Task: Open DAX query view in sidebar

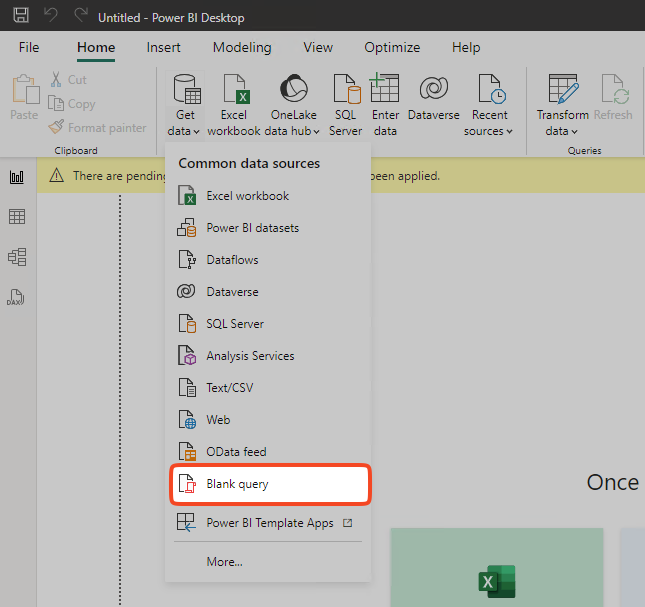Action: tap(16, 297)
